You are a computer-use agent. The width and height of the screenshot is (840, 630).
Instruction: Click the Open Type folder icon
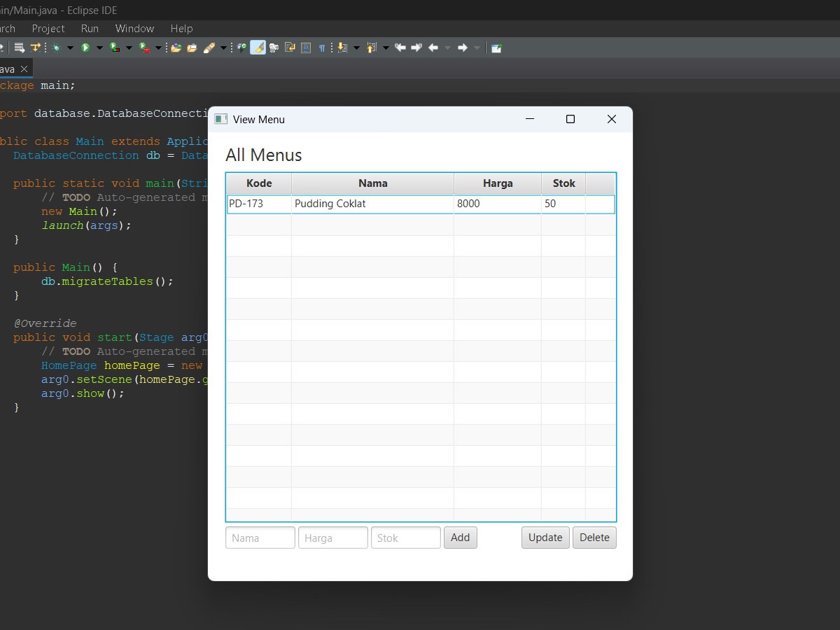pos(176,48)
